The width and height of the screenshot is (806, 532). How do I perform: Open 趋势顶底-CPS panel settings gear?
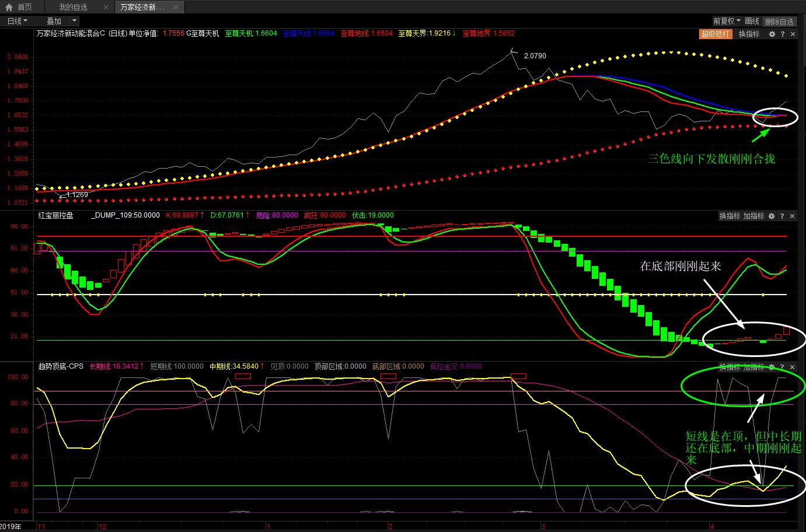point(772,367)
